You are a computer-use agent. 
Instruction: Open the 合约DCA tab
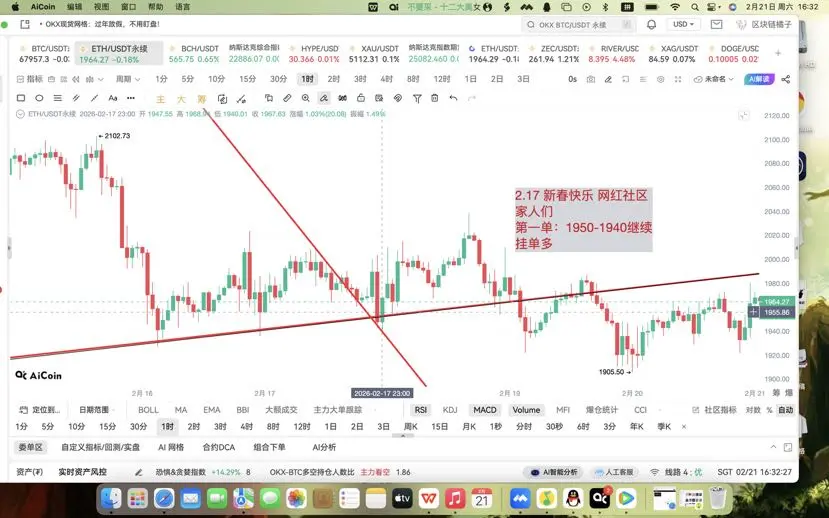tap(218, 447)
